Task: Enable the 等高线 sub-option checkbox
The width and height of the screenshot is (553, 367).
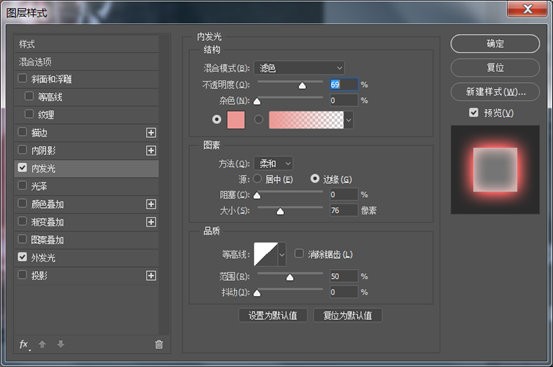Action: pos(29,96)
